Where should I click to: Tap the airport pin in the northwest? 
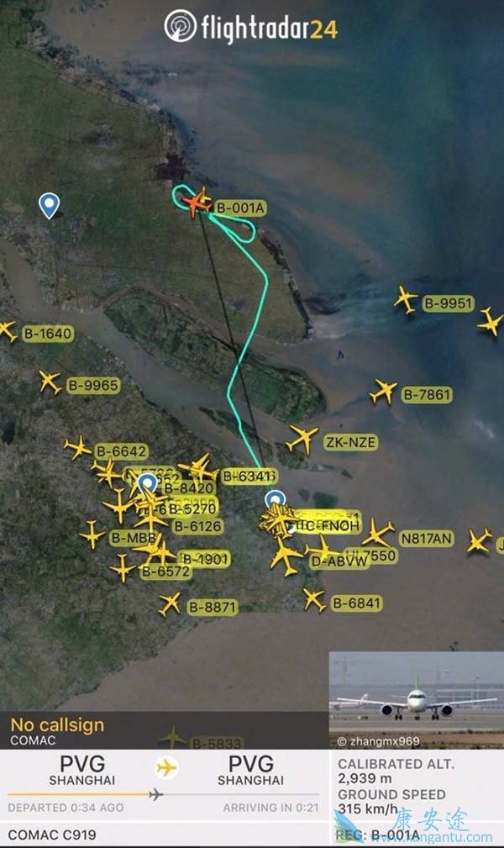tap(50, 206)
